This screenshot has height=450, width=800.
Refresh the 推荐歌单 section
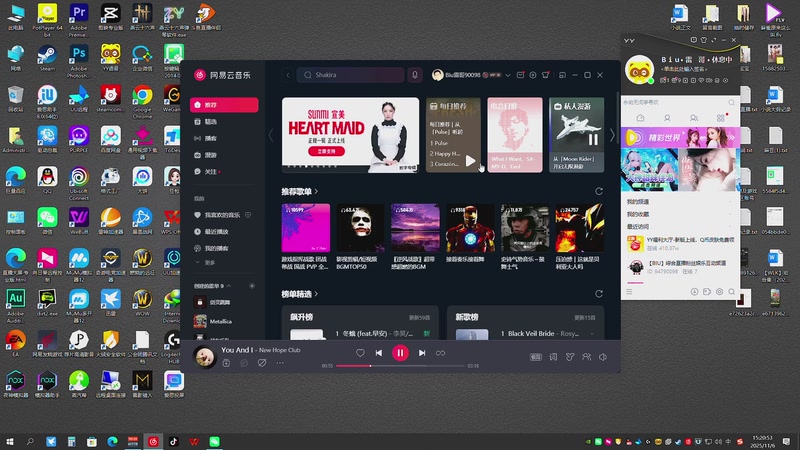(x=599, y=191)
